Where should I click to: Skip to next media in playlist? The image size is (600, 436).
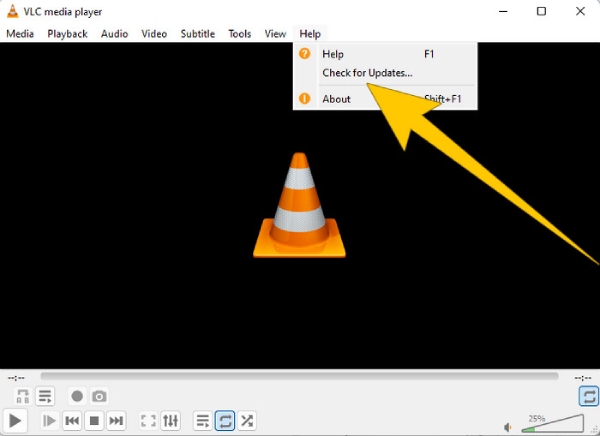116,421
